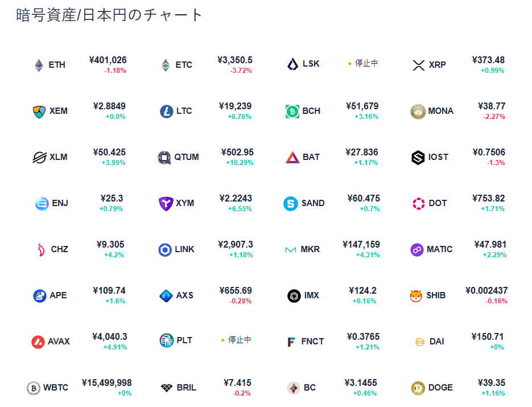The width and height of the screenshot is (532, 407).
Task: Click the WBTC price ¥15,499,998
Action: [x=107, y=383]
